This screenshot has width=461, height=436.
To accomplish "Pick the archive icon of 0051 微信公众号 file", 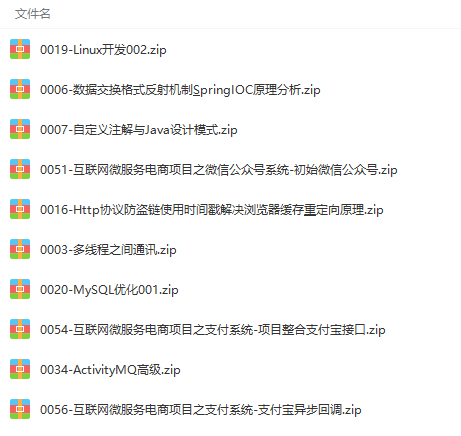I will pyautogui.click(x=20, y=169).
